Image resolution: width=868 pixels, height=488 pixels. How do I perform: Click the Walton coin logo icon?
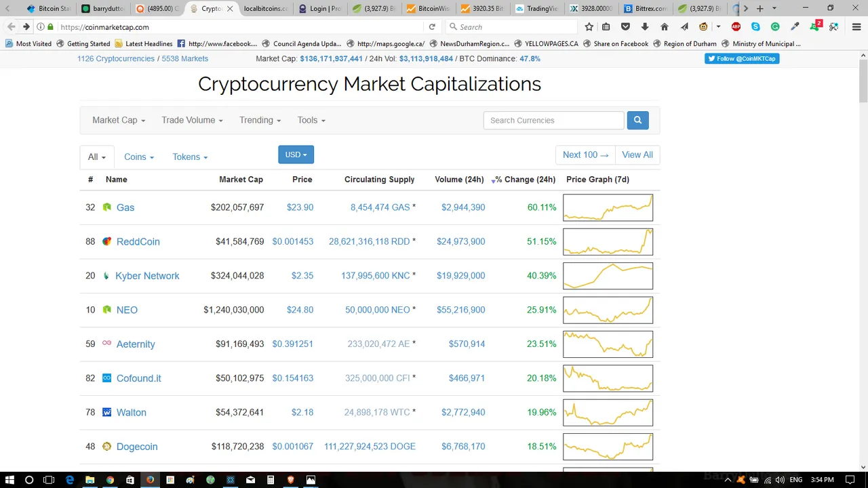coord(106,412)
